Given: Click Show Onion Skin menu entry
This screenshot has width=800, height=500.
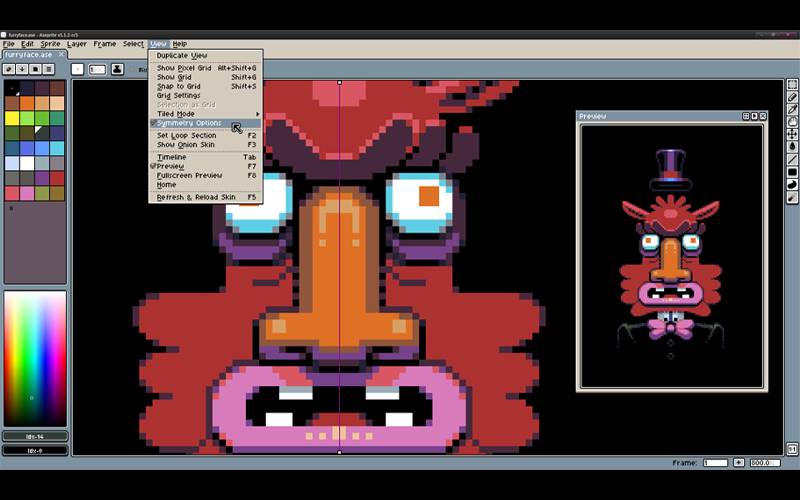Looking at the screenshot, I should click(185, 144).
